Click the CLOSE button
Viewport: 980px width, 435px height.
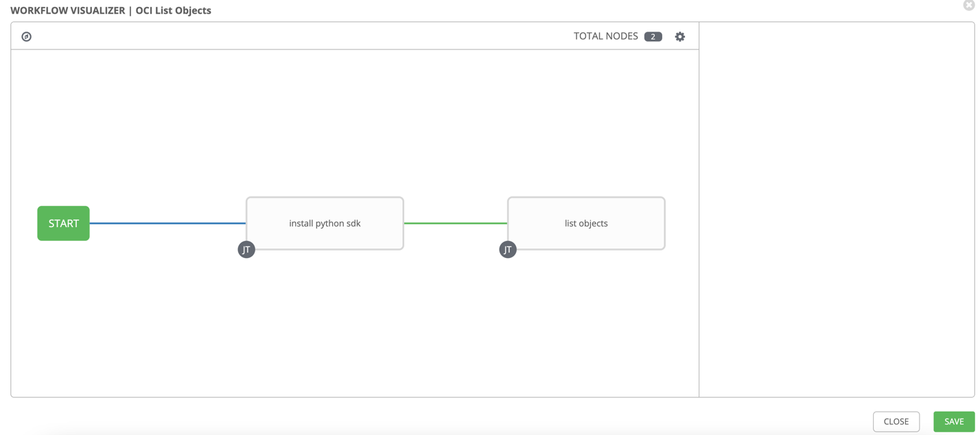coord(896,421)
